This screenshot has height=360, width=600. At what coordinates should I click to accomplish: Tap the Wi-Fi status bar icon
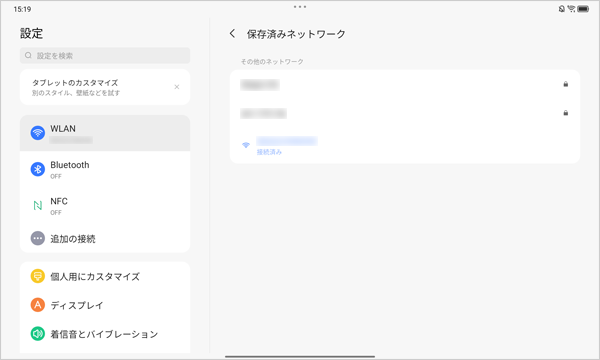pyautogui.click(x=571, y=9)
